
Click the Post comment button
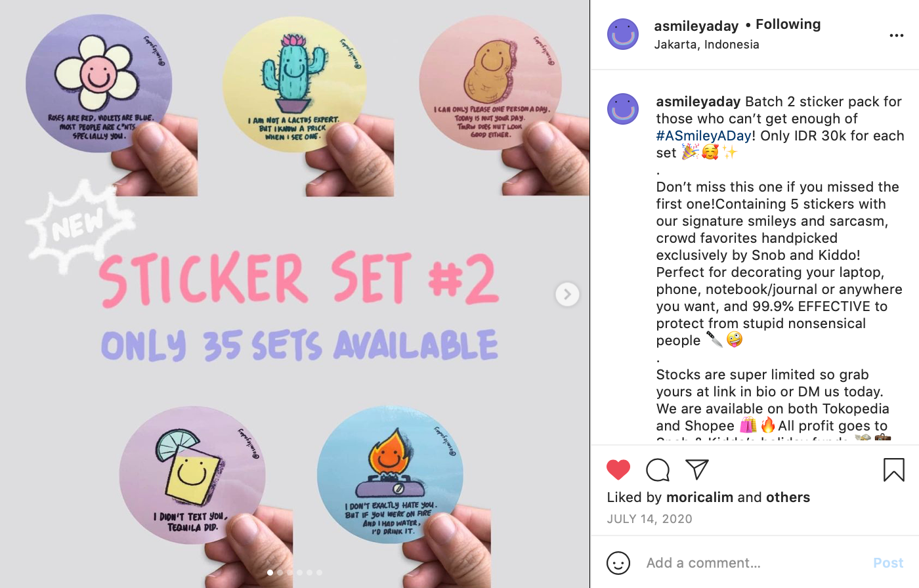888,563
